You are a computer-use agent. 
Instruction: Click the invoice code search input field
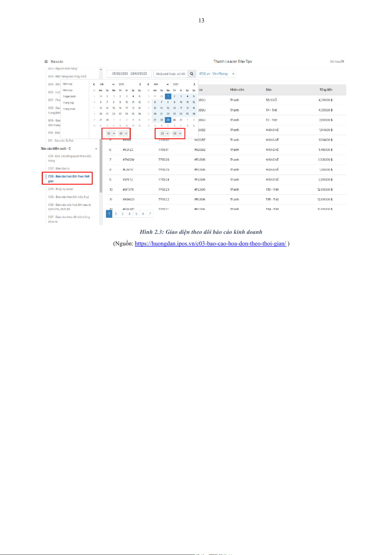pos(170,74)
